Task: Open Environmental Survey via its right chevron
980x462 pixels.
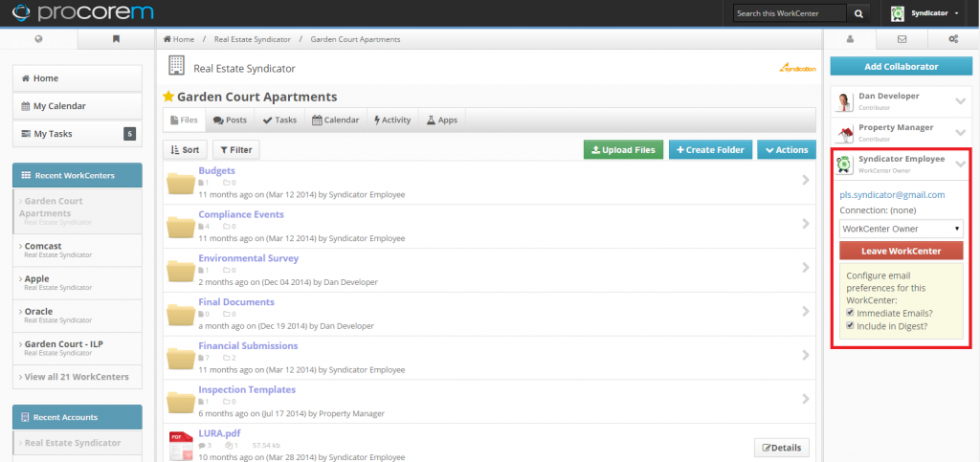Action: (x=806, y=267)
